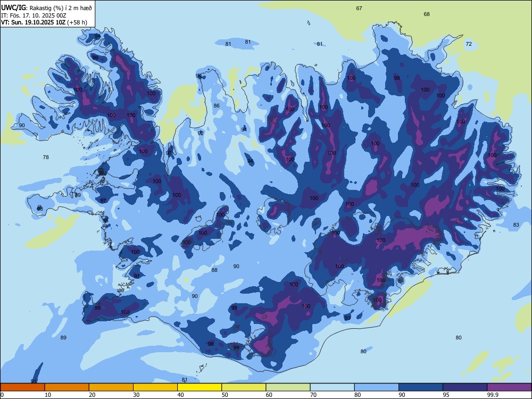This screenshot has height=399, width=532.
Task: Click the orange 10–20 legend swatch
Action: point(67,387)
